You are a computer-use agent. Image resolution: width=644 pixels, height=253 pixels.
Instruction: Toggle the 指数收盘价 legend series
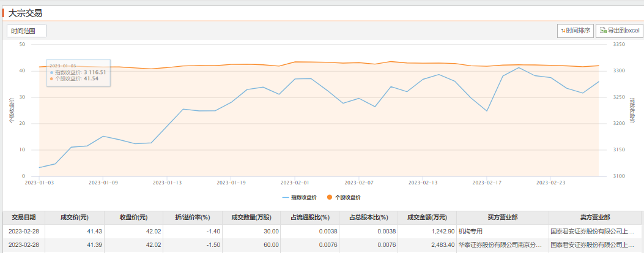coord(300,197)
